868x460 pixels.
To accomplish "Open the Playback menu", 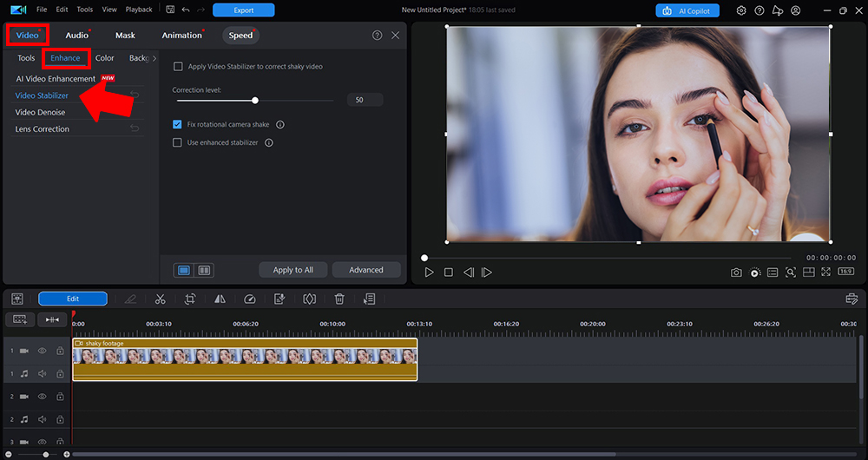I will click(x=139, y=10).
